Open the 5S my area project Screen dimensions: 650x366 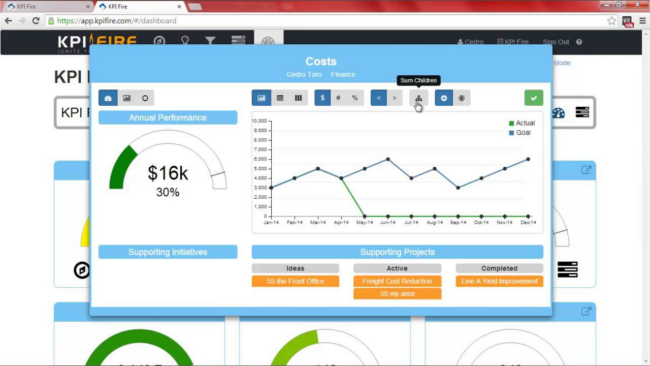tap(397, 293)
